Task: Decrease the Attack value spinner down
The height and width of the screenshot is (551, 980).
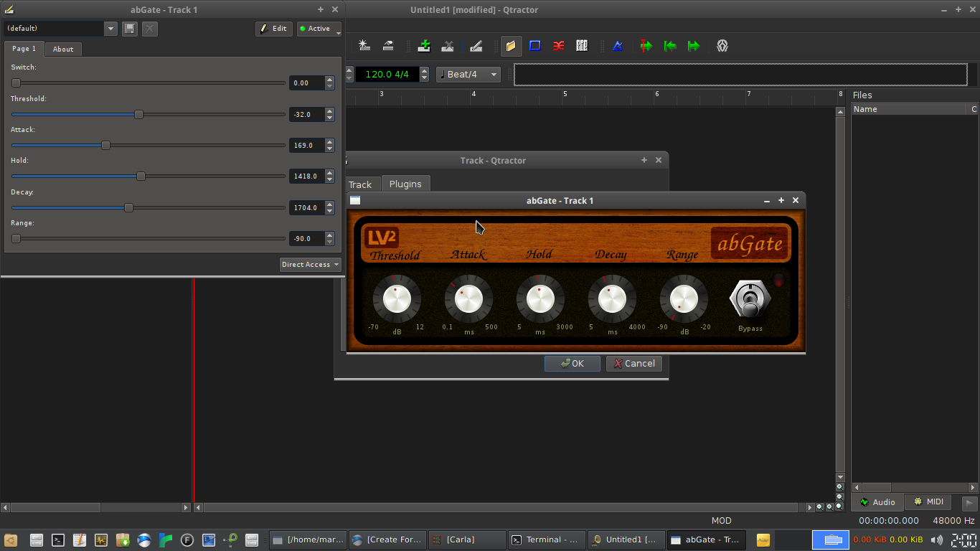Action: click(x=330, y=149)
